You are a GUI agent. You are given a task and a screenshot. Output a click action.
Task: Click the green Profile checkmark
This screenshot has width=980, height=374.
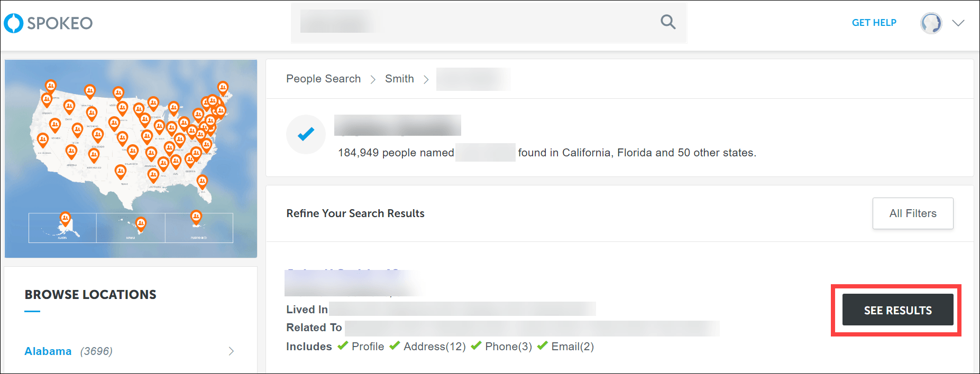tap(343, 345)
